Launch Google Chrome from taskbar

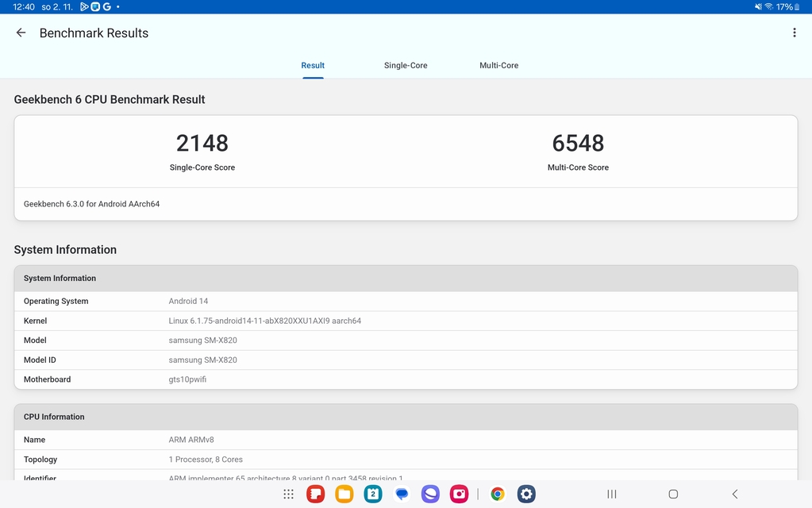(x=498, y=494)
